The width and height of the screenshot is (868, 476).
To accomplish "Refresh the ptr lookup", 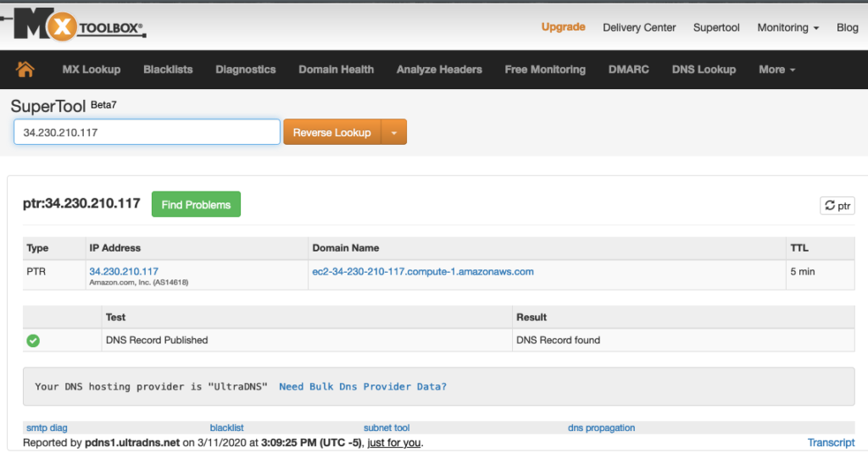I will click(x=837, y=206).
